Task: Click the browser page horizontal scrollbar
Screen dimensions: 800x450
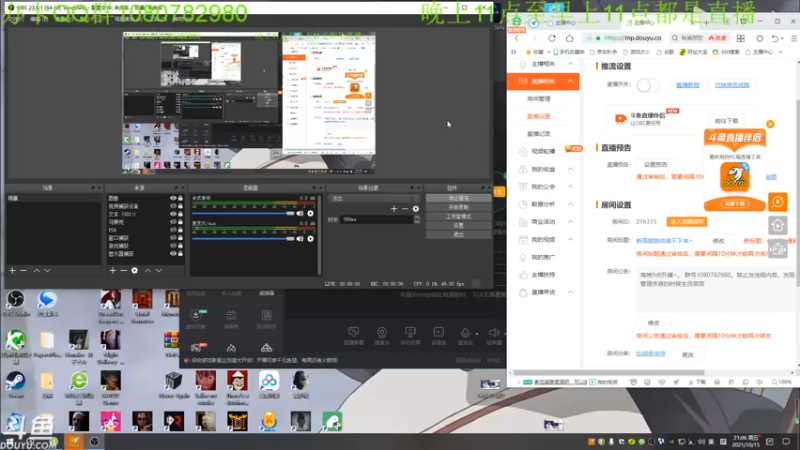Action: click(609, 373)
